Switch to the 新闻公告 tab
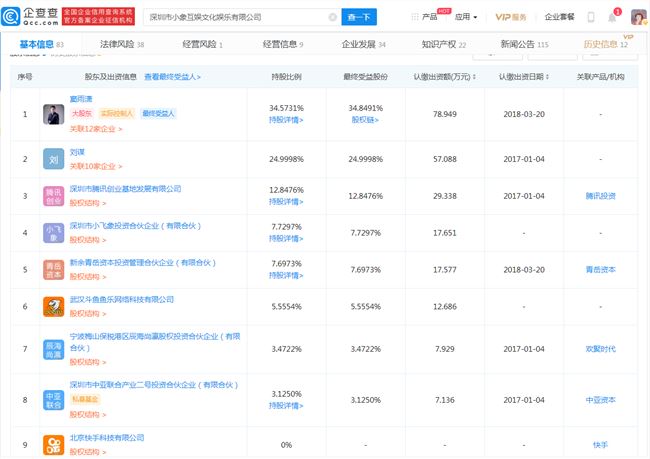Image resolution: width=650 pixels, height=459 pixels. click(524, 44)
